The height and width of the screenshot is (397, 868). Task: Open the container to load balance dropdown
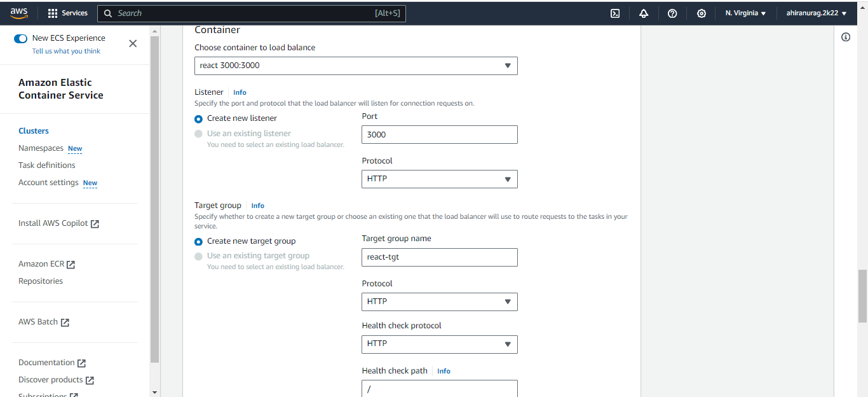coord(356,66)
